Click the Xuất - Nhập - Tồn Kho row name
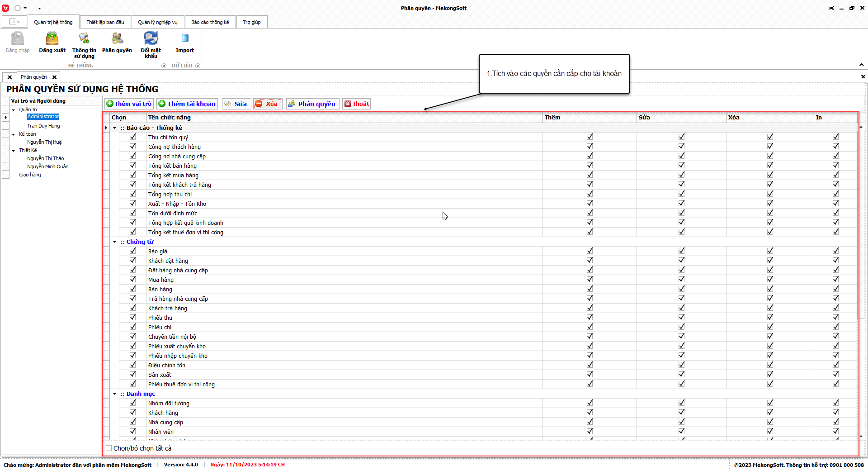The image size is (868, 470). point(177,204)
